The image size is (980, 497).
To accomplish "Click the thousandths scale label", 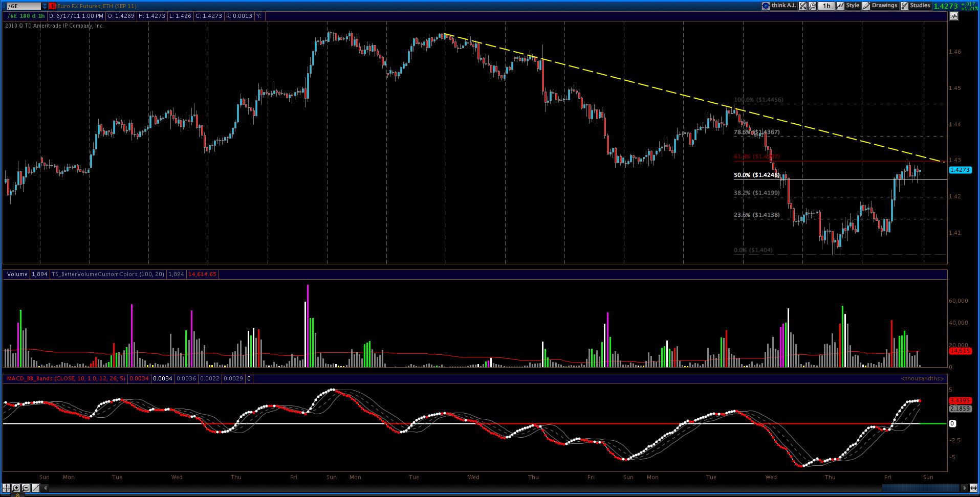I will [x=922, y=379].
